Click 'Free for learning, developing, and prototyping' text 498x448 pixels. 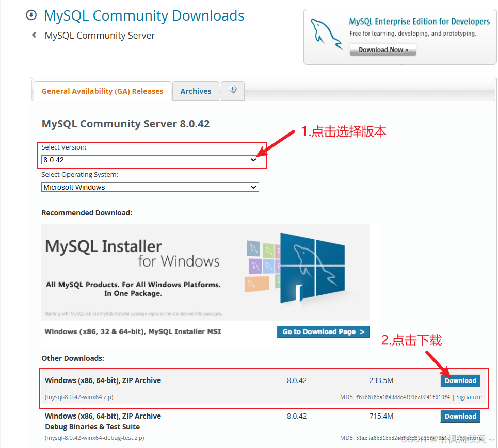point(413,34)
